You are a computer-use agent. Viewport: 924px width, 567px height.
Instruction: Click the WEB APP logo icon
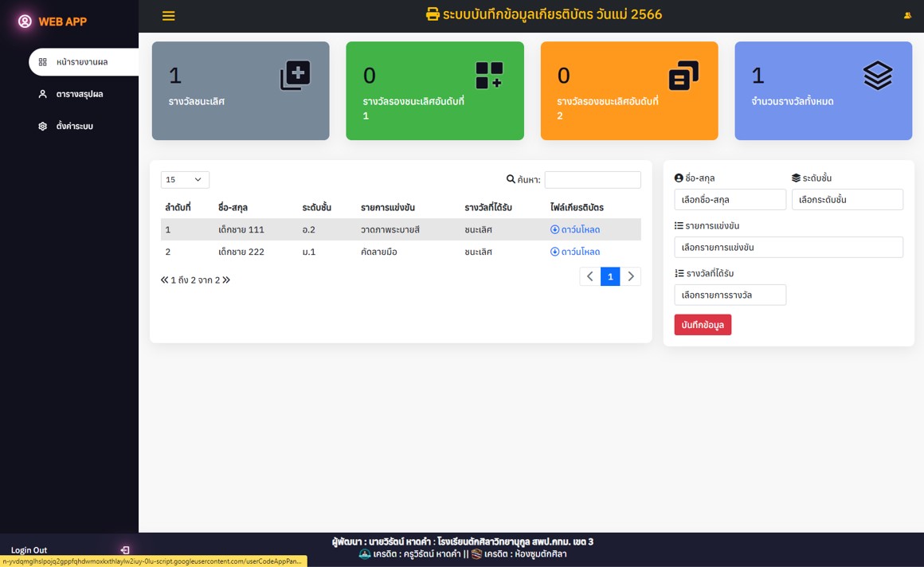click(25, 22)
